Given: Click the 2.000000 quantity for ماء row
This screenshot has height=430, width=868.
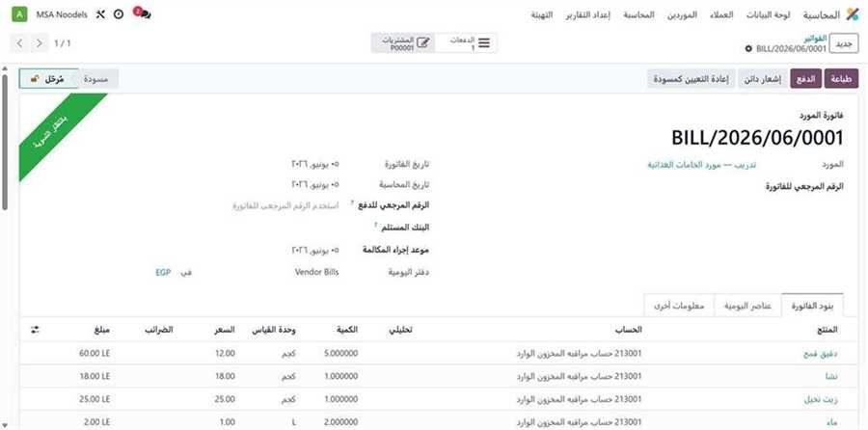Looking at the screenshot, I should click(340, 422).
